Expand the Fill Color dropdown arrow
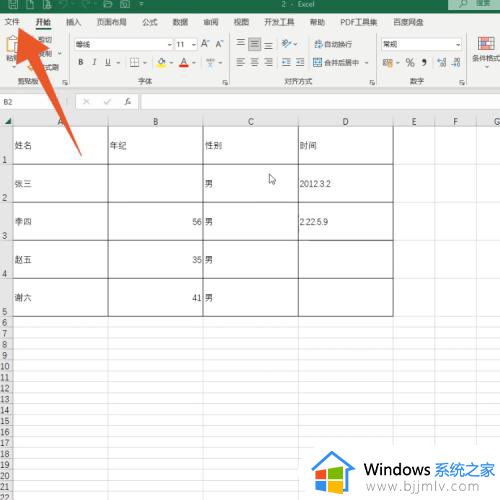The height and width of the screenshot is (500, 500). coord(172,63)
